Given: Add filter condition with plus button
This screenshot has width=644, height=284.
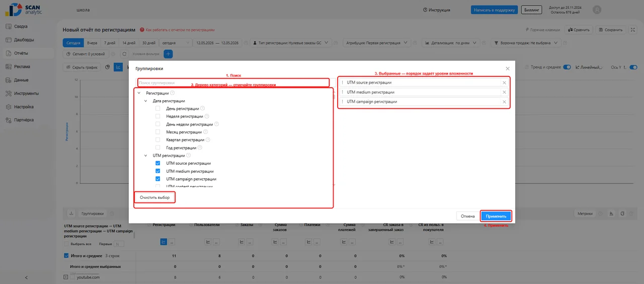Looking at the screenshot, I should point(169,54).
